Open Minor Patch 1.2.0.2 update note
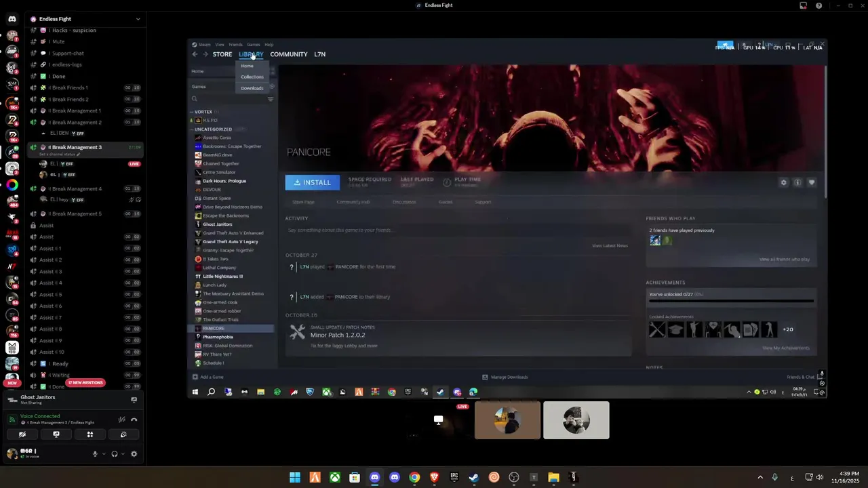868x488 pixels. coord(338,335)
